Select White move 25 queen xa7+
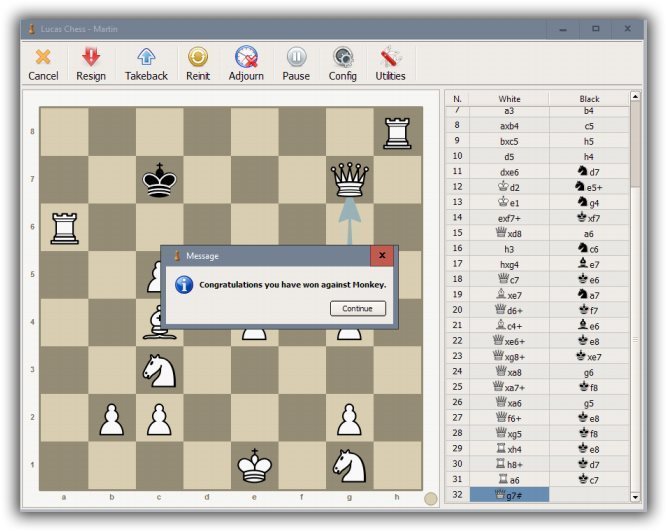 509,387
